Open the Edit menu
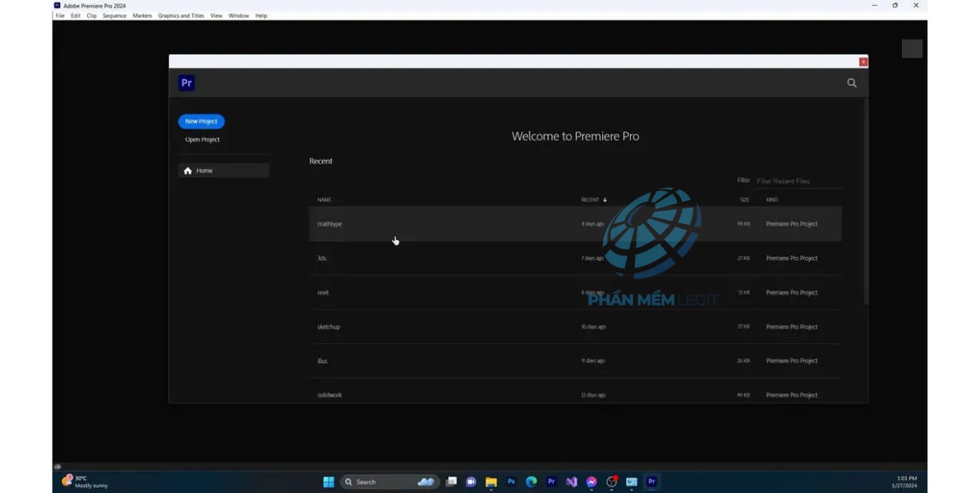980x493 pixels. click(76, 16)
